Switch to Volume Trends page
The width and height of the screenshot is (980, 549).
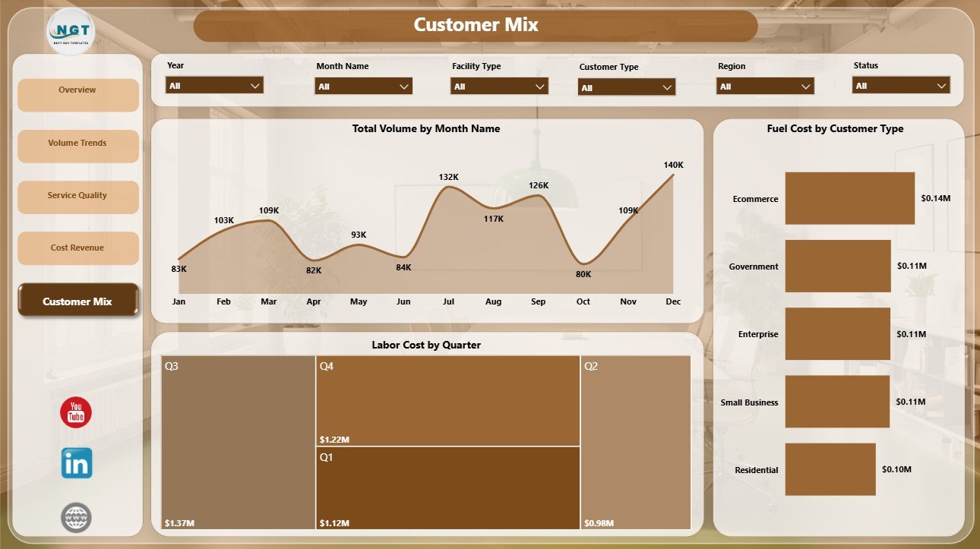77,146
